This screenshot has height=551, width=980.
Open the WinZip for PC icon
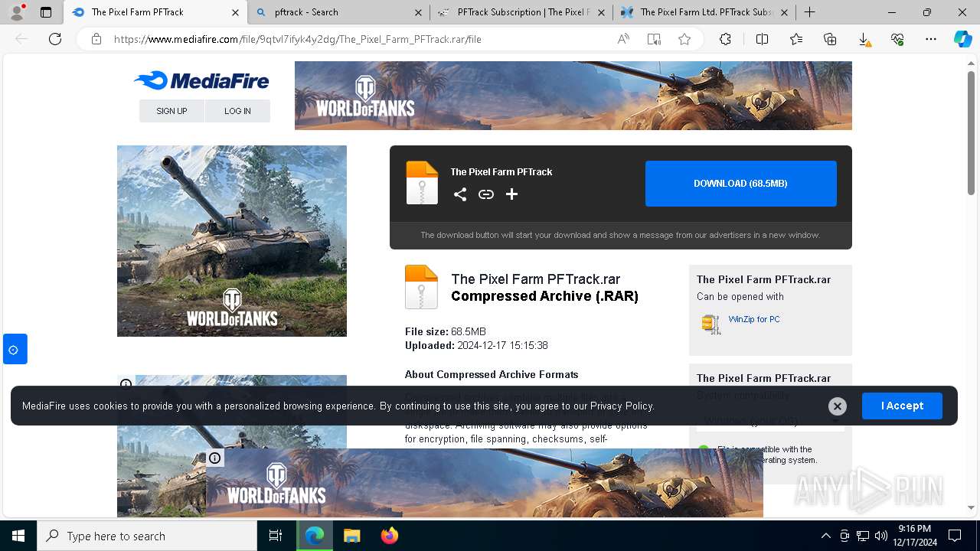(711, 324)
